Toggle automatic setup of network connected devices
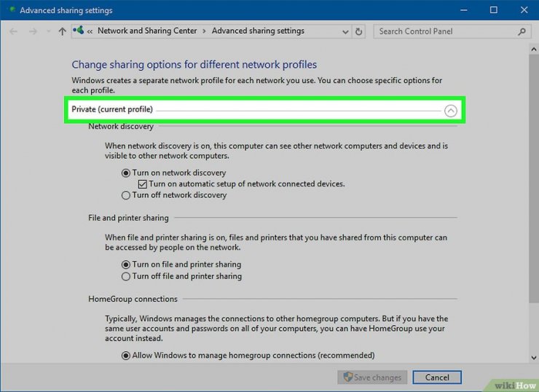539x392 pixels. point(143,184)
